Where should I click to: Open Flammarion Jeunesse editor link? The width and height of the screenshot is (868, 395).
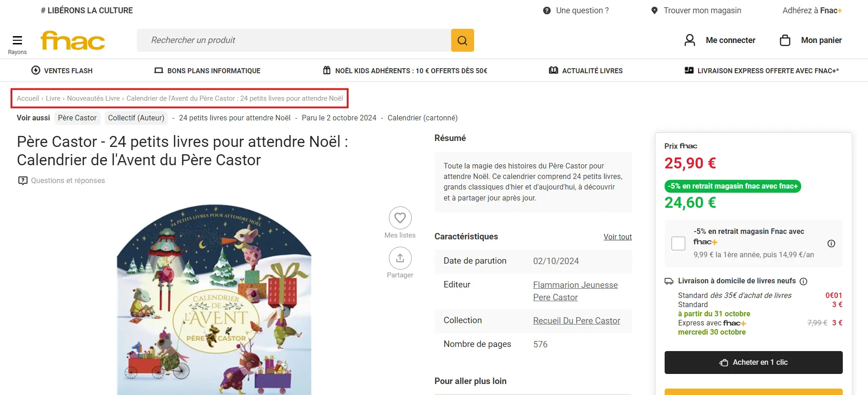coord(575,285)
